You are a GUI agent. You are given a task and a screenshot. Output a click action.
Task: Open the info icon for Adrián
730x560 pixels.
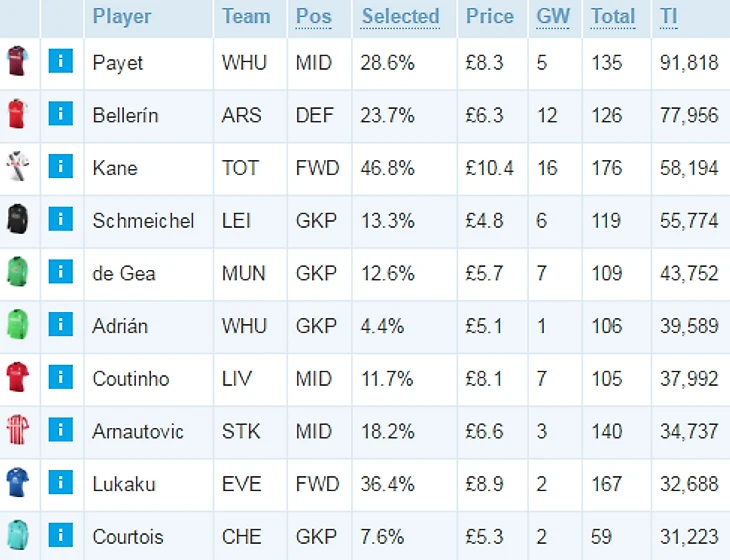click(61, 324)
